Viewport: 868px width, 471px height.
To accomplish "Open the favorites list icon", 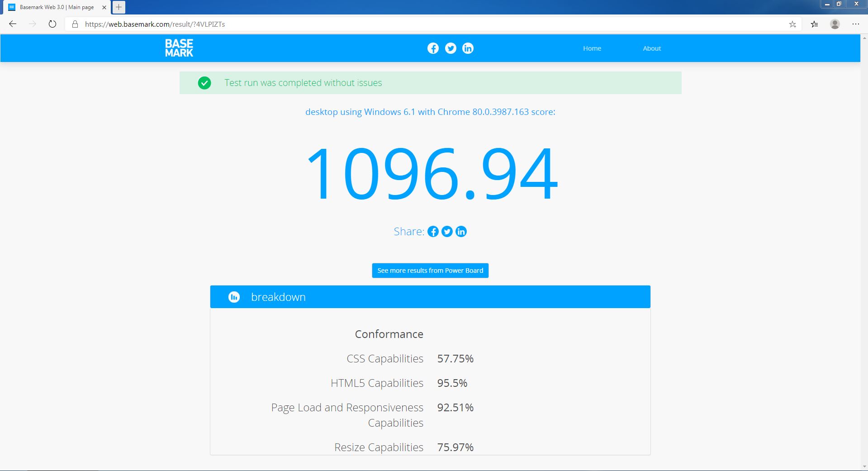I will [815, 24].
